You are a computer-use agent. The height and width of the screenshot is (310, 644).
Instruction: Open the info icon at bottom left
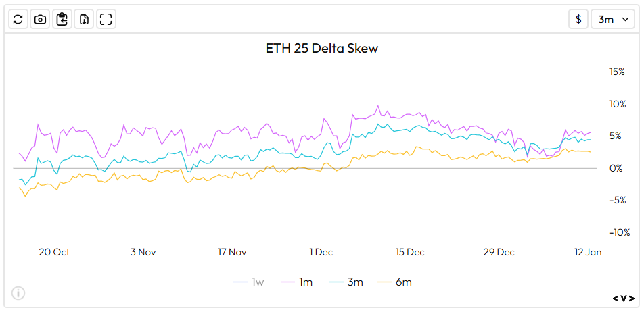point(18,292)
